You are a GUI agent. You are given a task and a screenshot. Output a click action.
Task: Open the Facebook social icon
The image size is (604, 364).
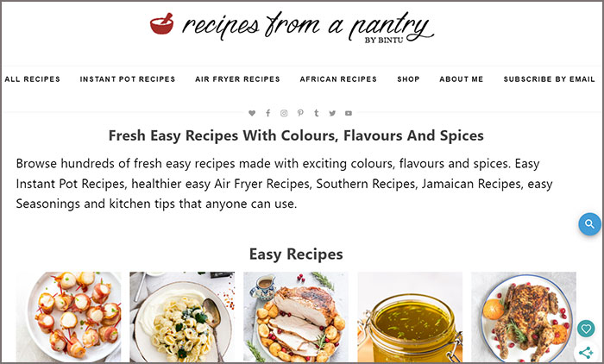coord(267,113)
